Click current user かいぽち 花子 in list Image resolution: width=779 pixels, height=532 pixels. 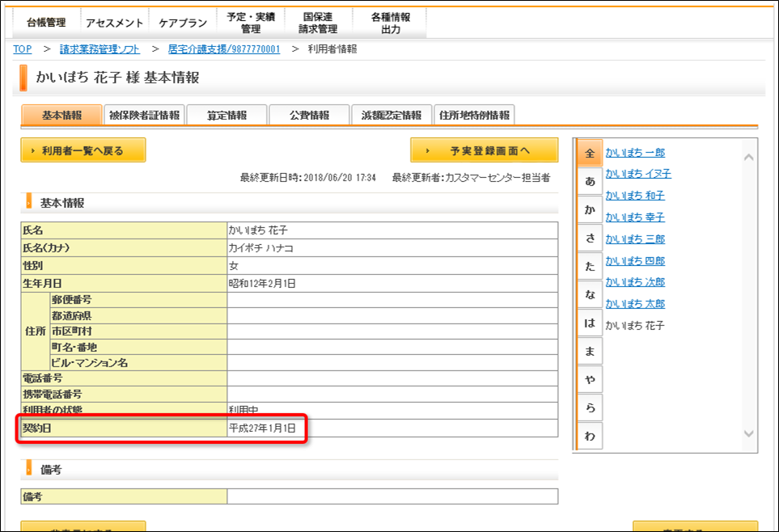pos(635,325)
